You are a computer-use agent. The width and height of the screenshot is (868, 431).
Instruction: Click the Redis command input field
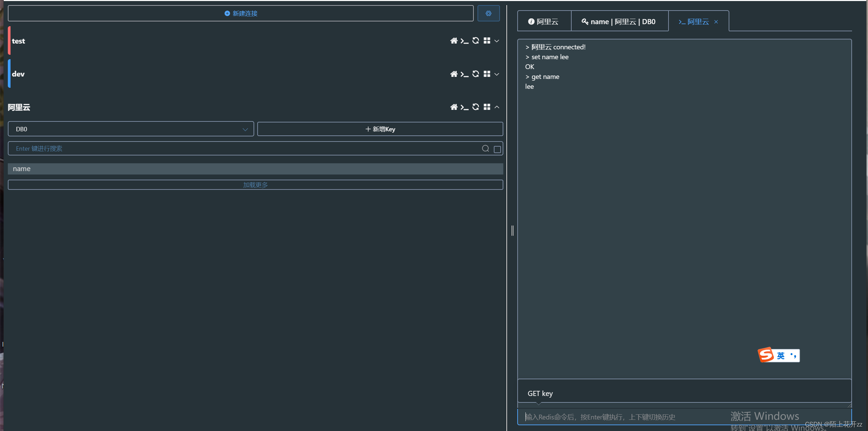tap(684, 417)
